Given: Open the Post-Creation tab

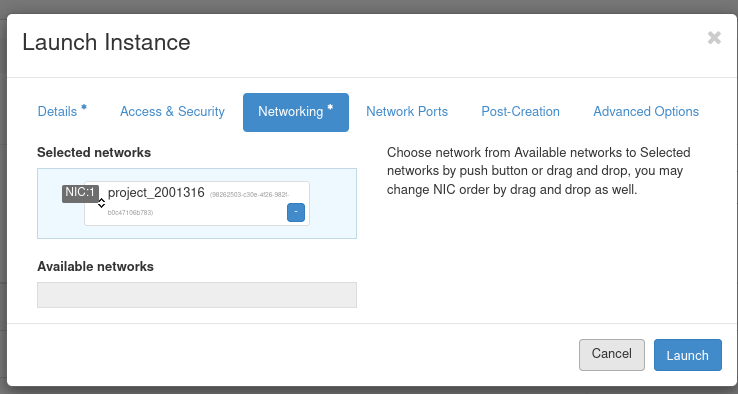Looking at the screenshot, I should [x=520, y=112].
